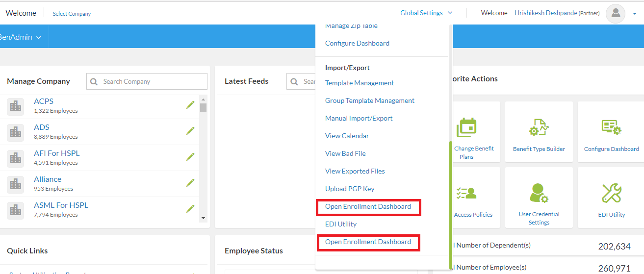Click the ADS company building icon
Image resolution: width=644 pixels, height=274 pixels.
pyautogui.click(x=16, y=131)
